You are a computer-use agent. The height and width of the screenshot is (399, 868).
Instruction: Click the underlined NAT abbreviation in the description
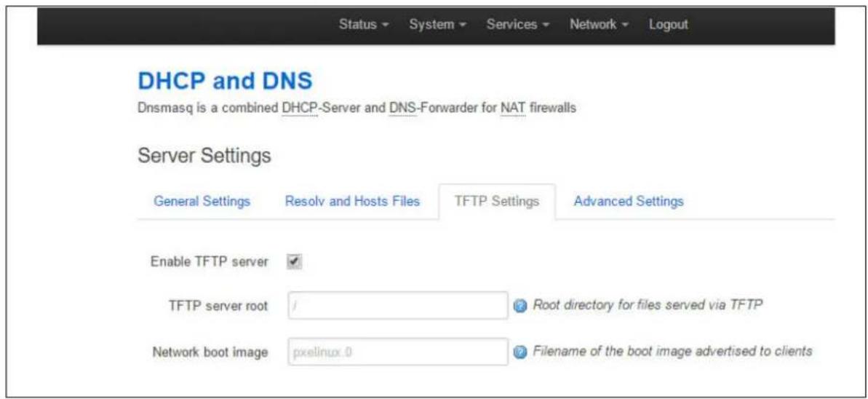click(513, 108)
